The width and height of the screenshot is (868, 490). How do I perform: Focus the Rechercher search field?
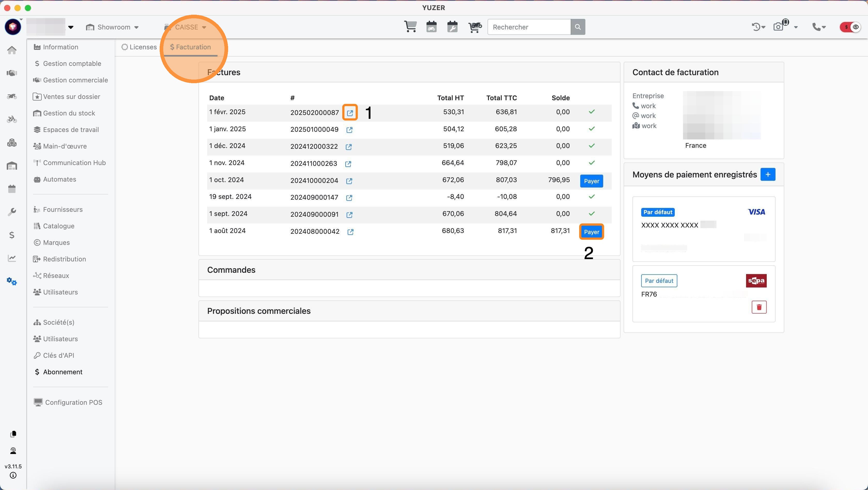pos(529,27)
